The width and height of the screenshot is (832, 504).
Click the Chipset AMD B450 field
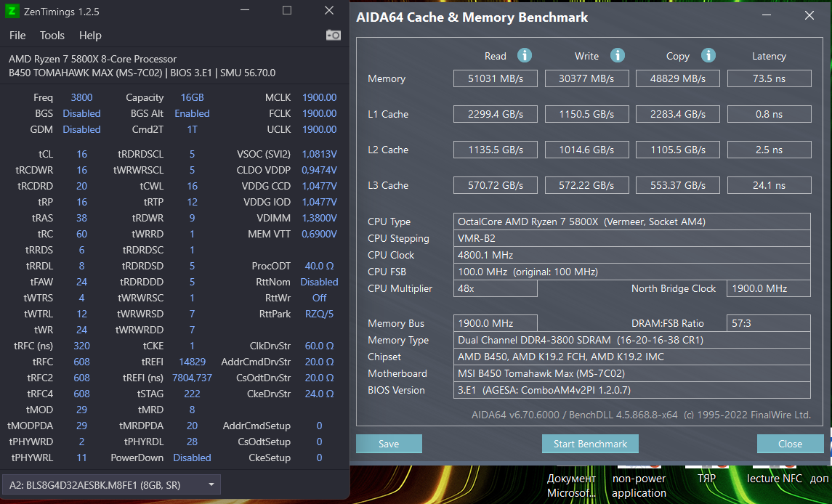pos(632,357)
